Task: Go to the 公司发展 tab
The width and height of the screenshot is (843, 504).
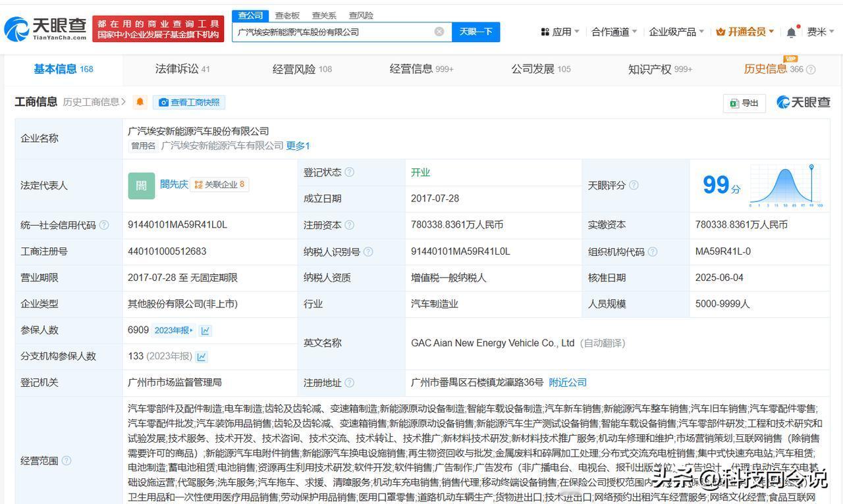Action: pyautogui.click(x=541, y=69)
